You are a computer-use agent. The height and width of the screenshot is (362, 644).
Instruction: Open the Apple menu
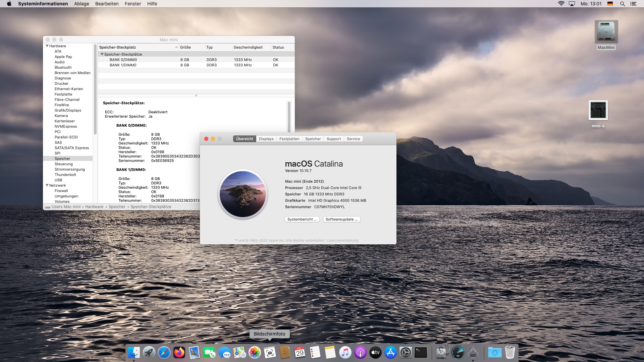pyautogui.click(x=9, y=4)
